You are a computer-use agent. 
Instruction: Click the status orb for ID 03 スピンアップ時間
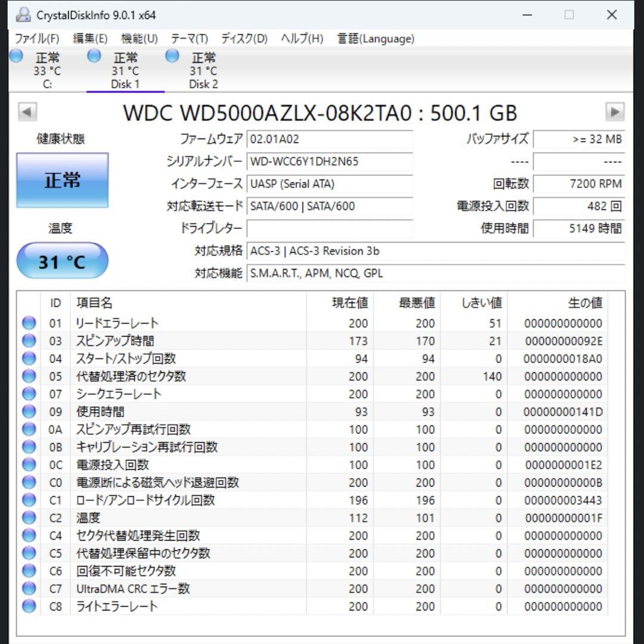point(29,340)
